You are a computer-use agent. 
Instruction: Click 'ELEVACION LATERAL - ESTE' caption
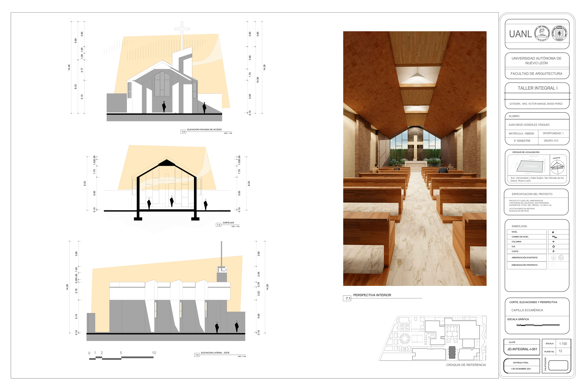pyautogui.click(x=215, y=353)
